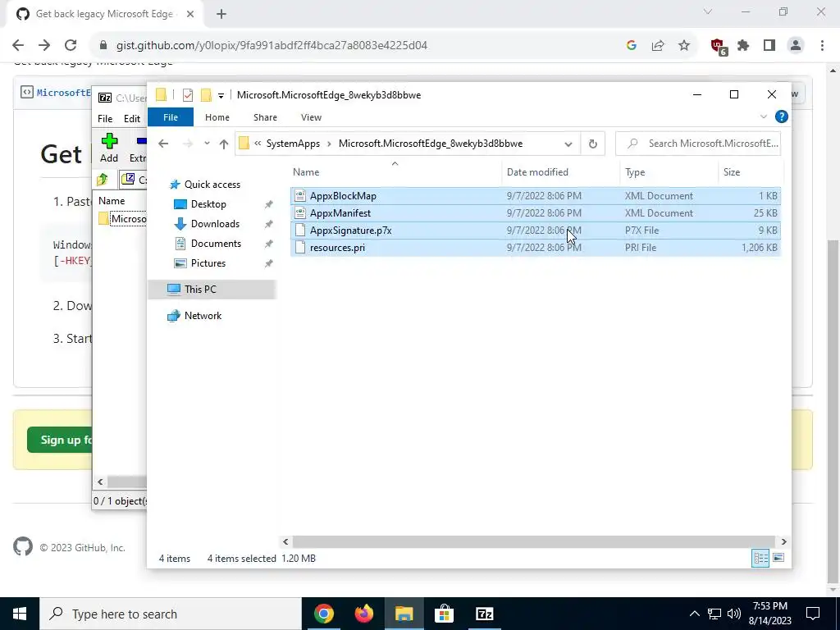This screenshot has height=630, width=840.
Task: Bookmark this page with star icon
Action: [x=684, y=46]
